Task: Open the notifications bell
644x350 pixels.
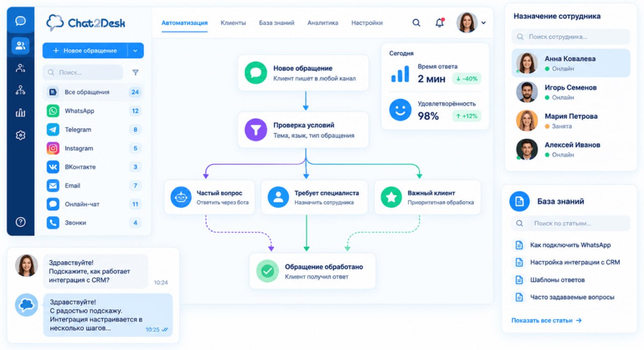Action: click(440, 23)
